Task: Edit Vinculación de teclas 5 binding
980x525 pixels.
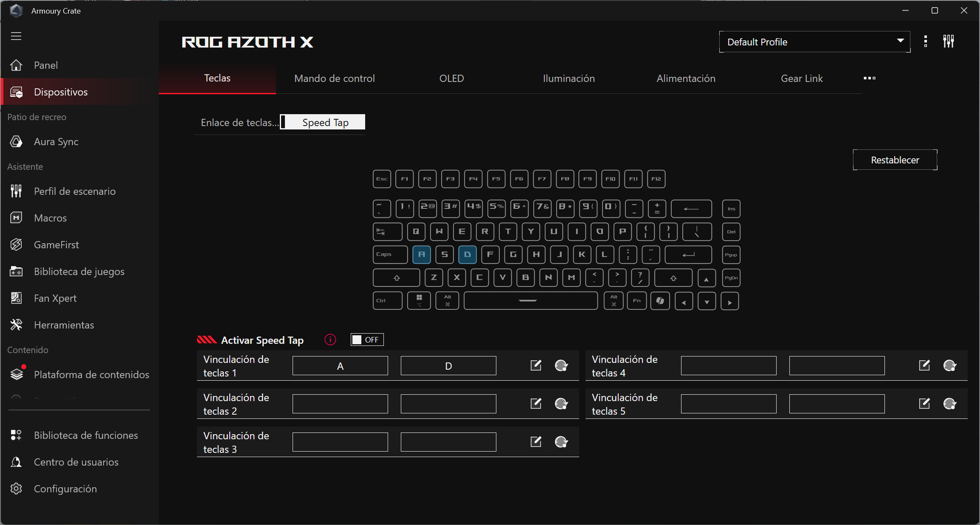Action: click(924, 404)
